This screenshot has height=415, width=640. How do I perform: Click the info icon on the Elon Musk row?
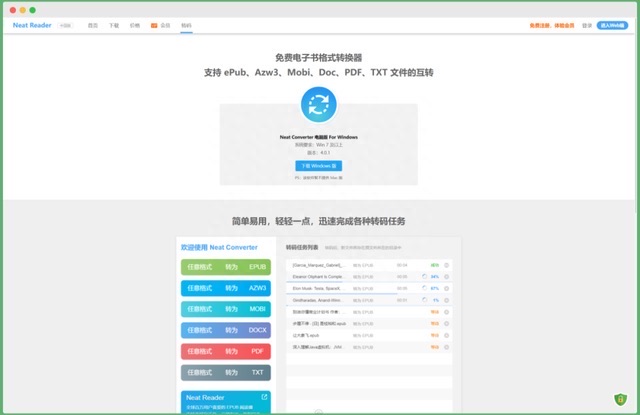[446, 288]
